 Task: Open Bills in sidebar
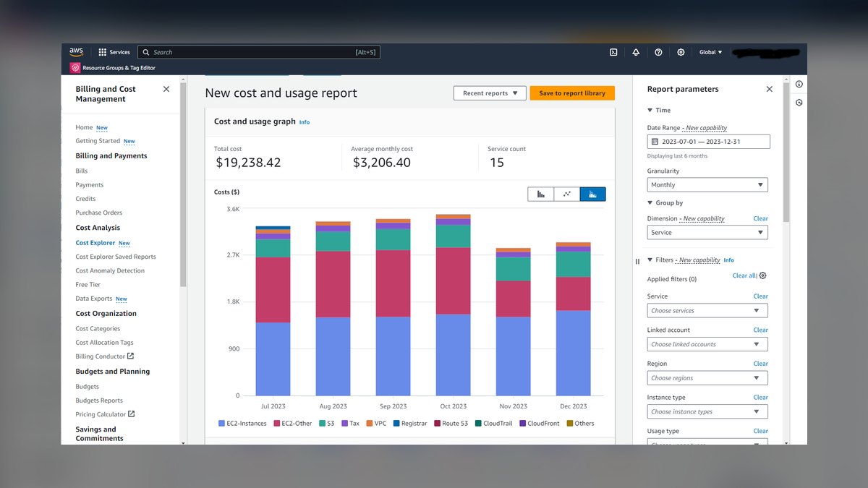82,171
